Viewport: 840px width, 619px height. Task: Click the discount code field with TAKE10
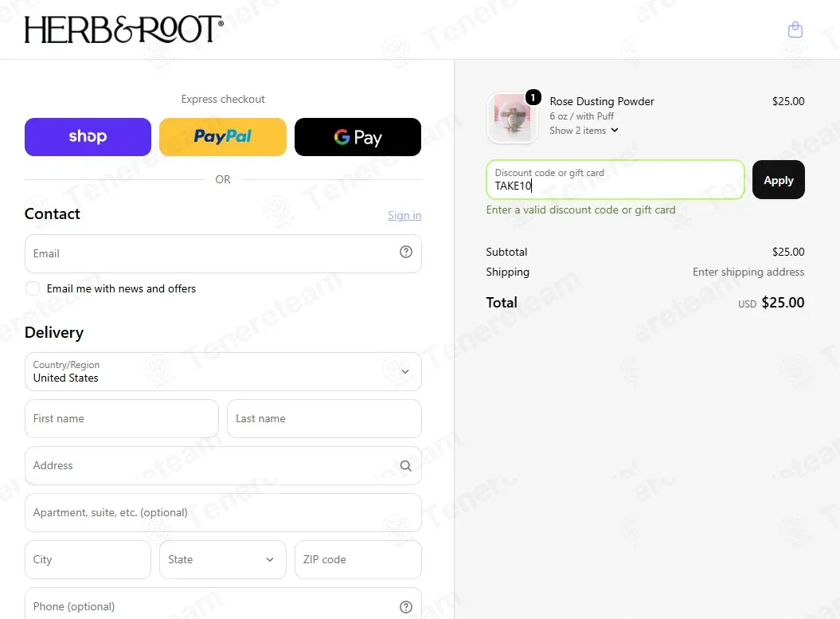coord(615,179)
